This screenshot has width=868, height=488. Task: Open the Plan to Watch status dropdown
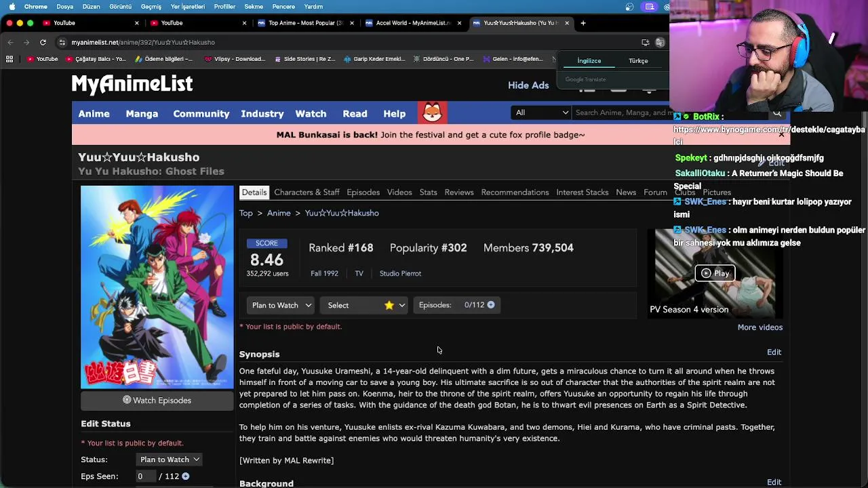point(281,306)
